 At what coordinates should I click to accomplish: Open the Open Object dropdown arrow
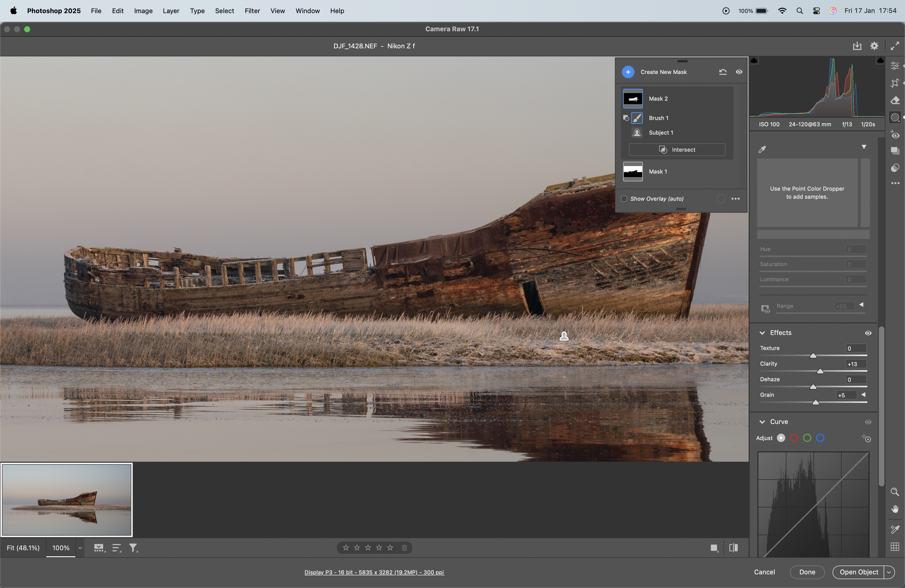pyautogui.click(x=889, y=572)
